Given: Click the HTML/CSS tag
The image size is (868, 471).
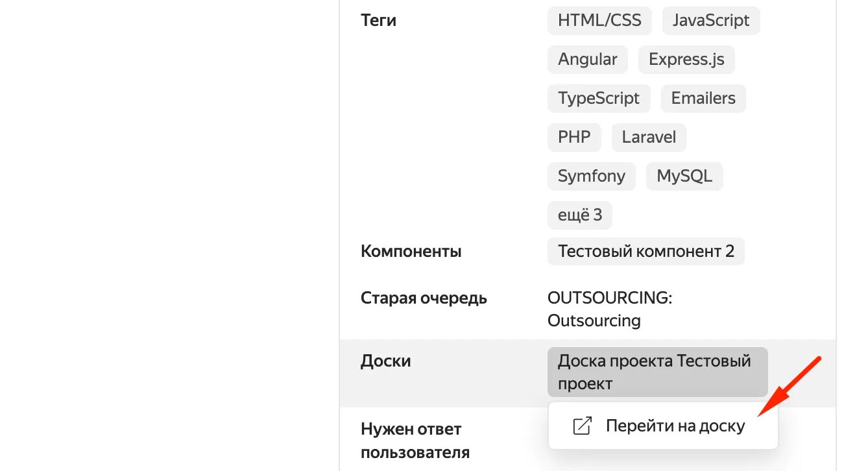Looking at the screenshot, I should coord(599,21).
